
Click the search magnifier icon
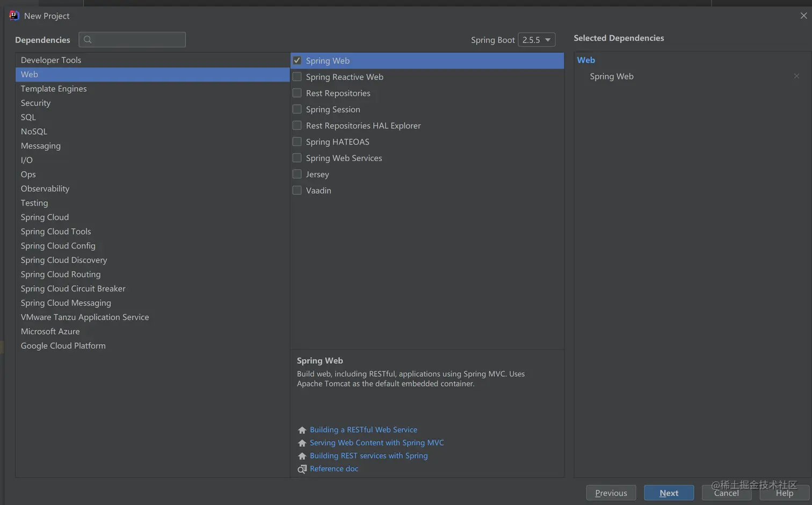[88, 40]
